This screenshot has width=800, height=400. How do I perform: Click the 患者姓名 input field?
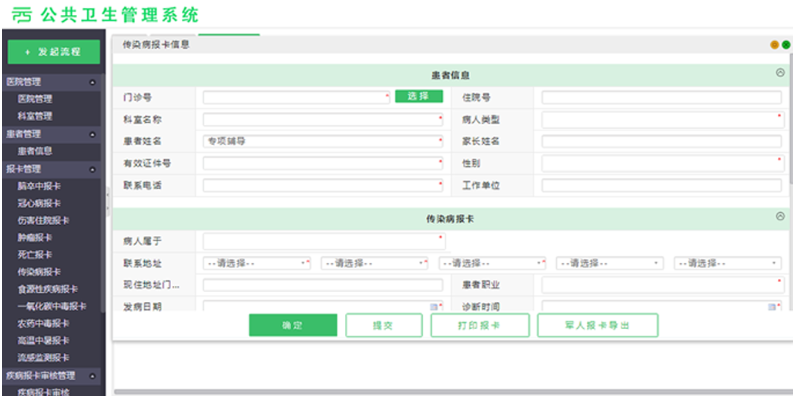323,141
